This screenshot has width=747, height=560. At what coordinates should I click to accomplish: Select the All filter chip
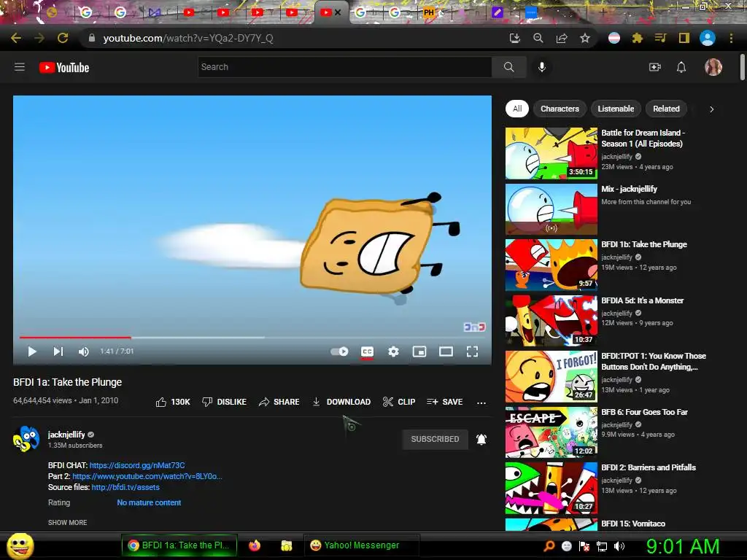(517, 109)
